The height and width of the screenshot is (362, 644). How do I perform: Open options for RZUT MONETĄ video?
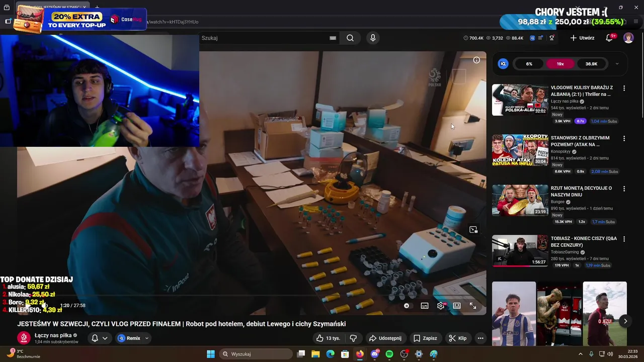(x=624, y=189)
